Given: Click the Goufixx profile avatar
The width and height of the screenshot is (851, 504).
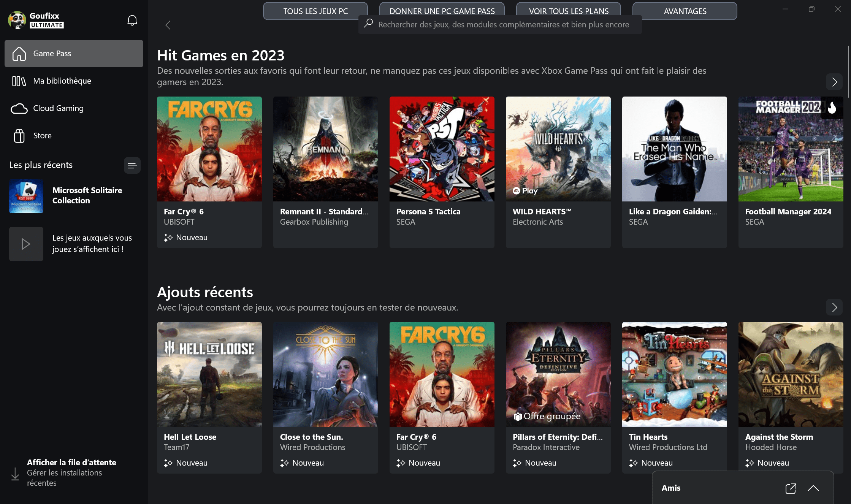Looking at the screenshot, I should pos(17,20).
